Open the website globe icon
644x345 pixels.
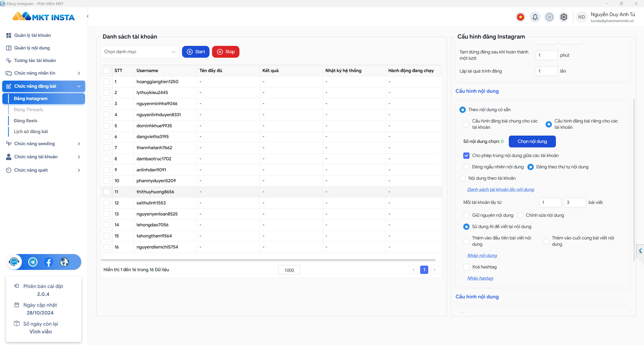point(64,262)
